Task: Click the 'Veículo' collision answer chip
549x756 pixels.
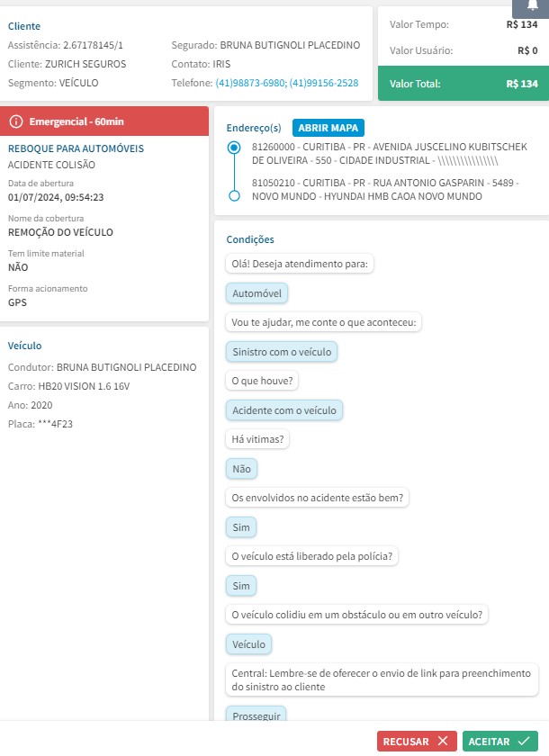Action: (249, 644)
